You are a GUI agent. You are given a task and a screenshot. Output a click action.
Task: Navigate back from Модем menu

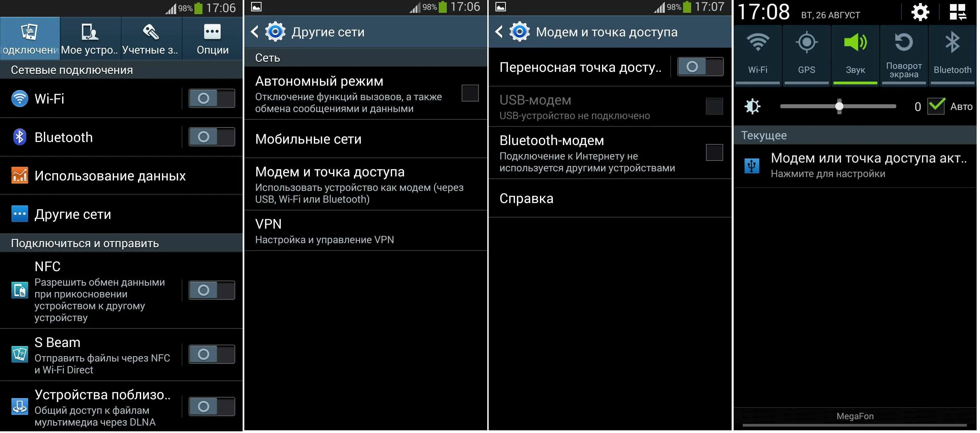[500, 31]
